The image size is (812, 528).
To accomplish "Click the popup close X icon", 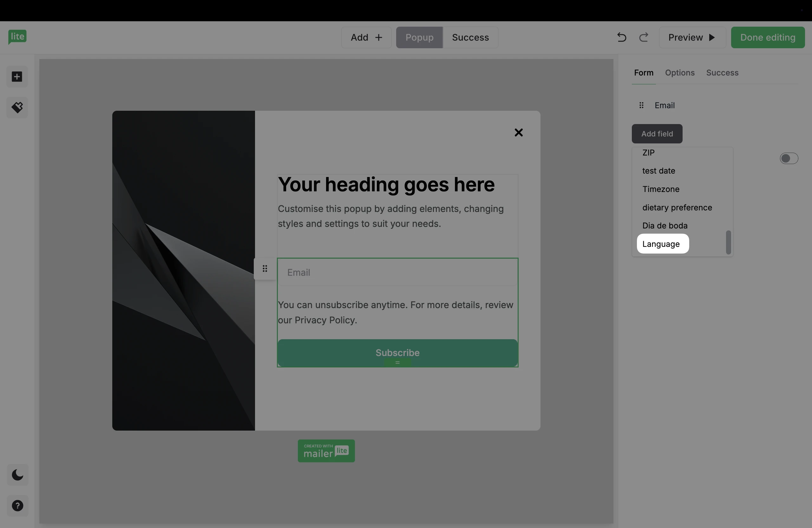I will (x=518, y=132).
